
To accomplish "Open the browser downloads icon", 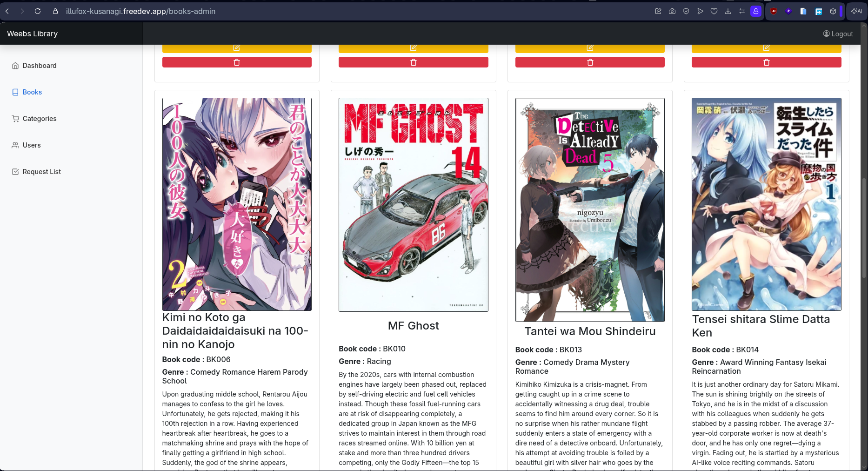I will point(728,11).
